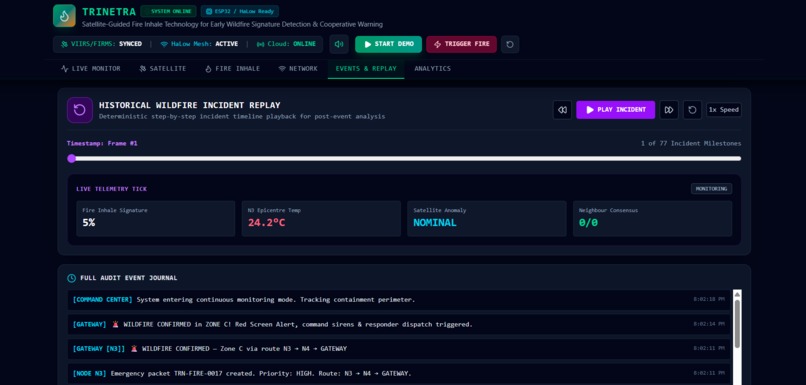Click the Fire Inhale Signature 5% card
The image size is (806, 385).
coord(156,218)
